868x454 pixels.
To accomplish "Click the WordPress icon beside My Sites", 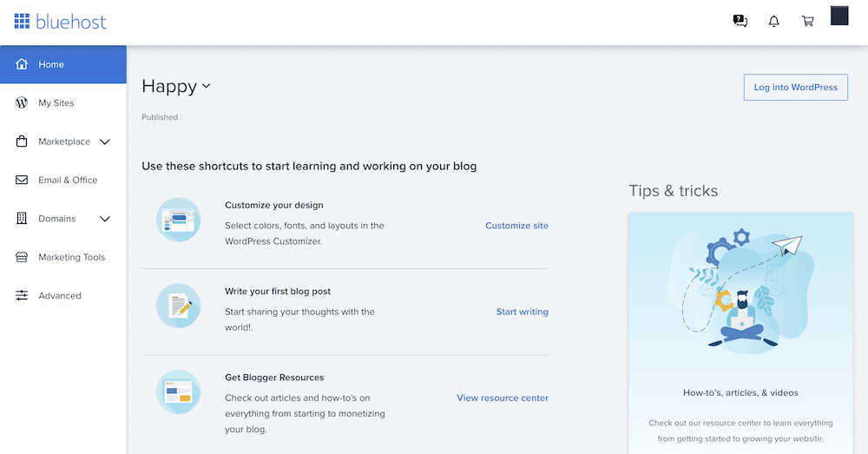I will pos(22,102).
